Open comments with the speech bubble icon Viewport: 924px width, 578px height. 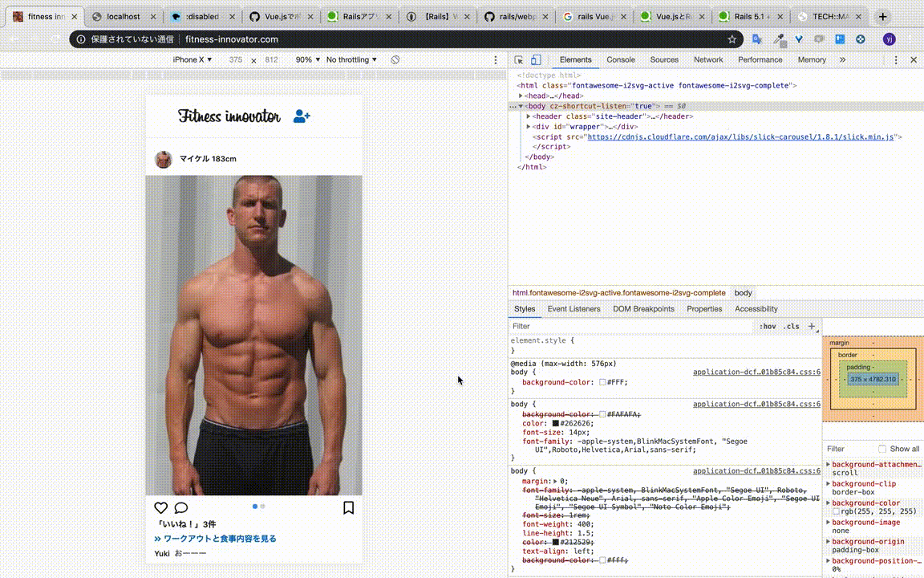click(x=181, y=508)
